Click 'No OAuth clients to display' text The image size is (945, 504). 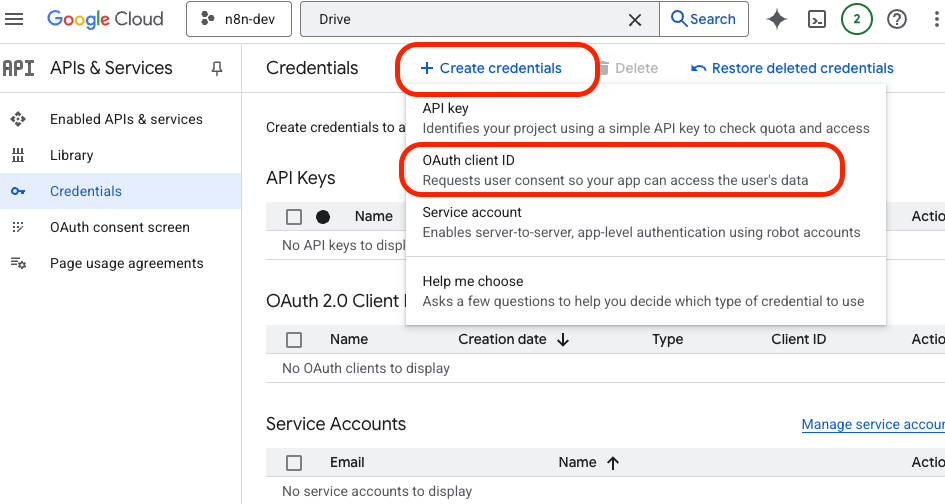point(366,368)
